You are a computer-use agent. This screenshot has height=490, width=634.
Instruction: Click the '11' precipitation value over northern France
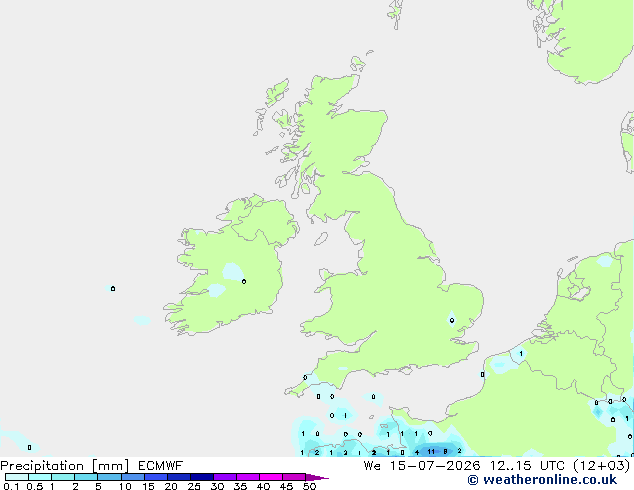click(x=431, y=452)
